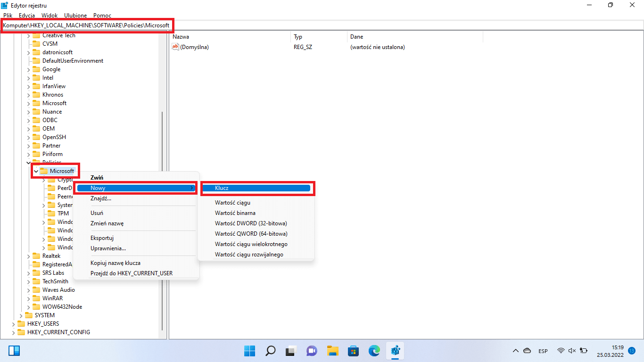Screen dimensions: 644x362
Task: Click the OneDrive cloud tray icon
Action: tap(528, 351)
